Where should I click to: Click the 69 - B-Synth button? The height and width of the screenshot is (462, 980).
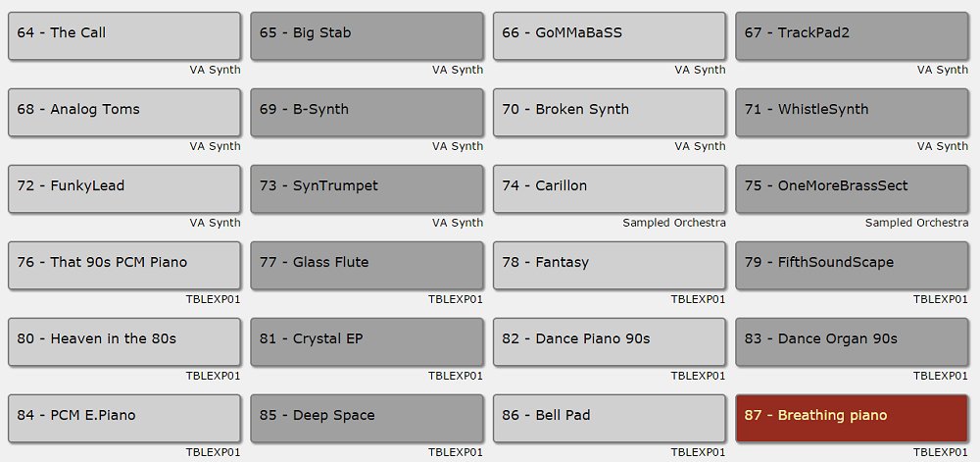point(367,113)
